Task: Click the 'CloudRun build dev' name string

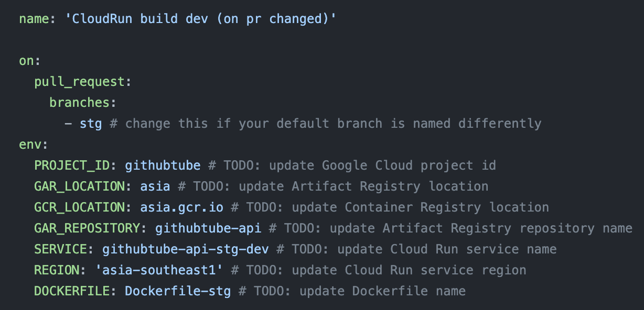Action: point(200,19)
